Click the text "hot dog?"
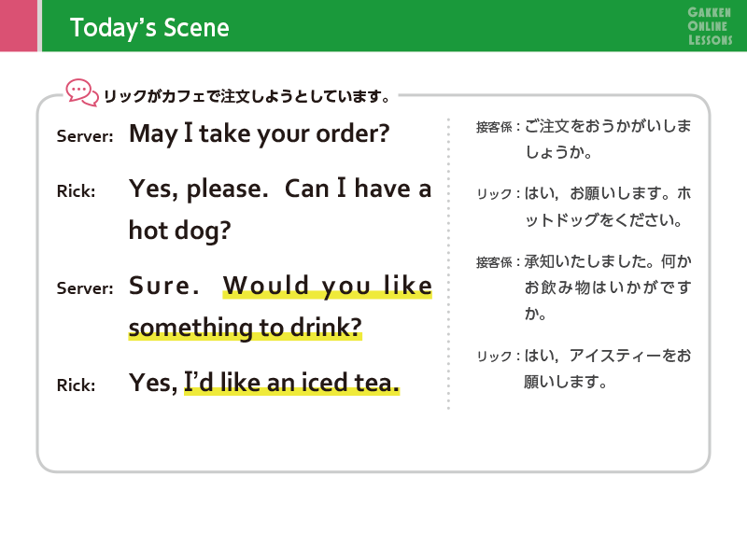 [179, 231]
